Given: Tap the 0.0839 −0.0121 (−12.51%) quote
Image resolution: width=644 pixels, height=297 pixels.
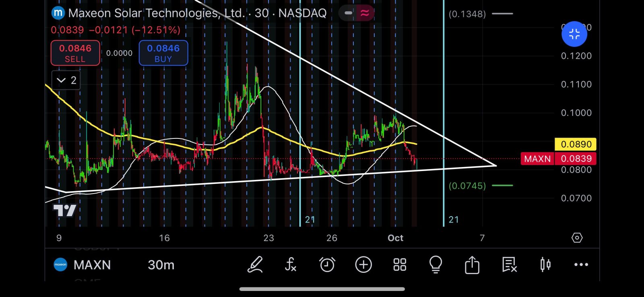Looking at the screenshot, I should pyautogui.click(x=116, y=30).
